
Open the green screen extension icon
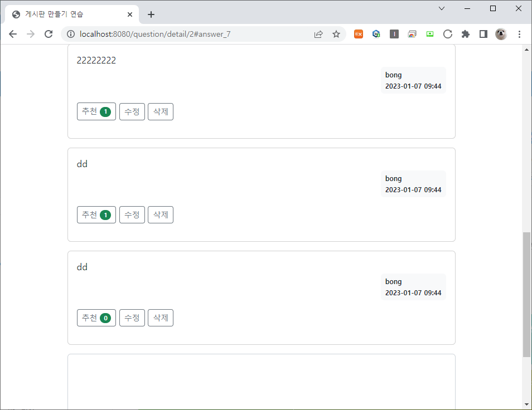point(430,34)
